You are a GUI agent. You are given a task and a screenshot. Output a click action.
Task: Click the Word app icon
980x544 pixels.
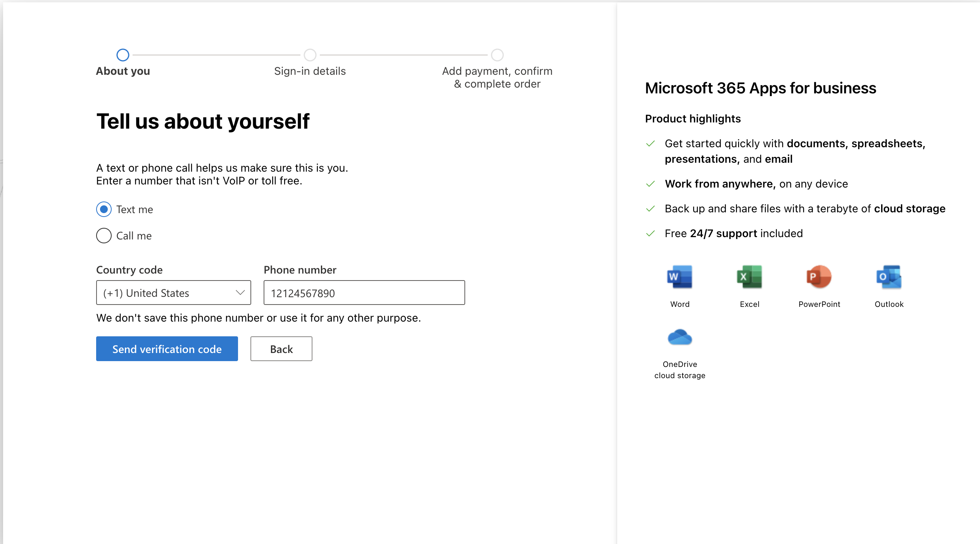pyautogui.click(x=680, y=277)
